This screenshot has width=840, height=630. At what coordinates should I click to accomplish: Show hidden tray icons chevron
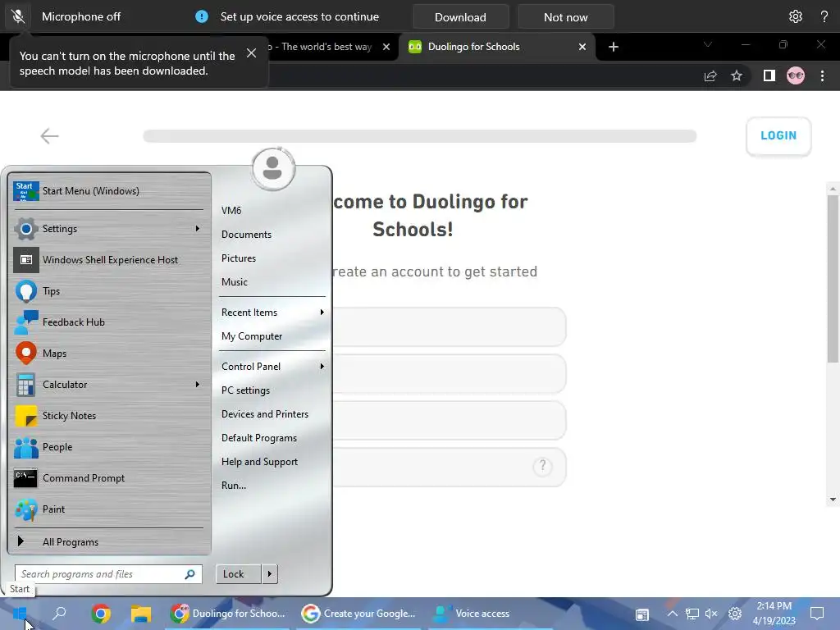pos(673,614)
